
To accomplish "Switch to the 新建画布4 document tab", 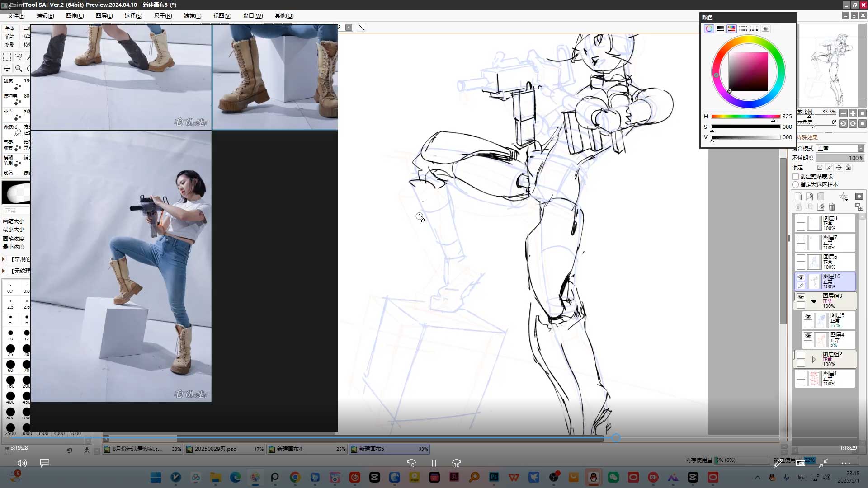I will coord(289,449).
